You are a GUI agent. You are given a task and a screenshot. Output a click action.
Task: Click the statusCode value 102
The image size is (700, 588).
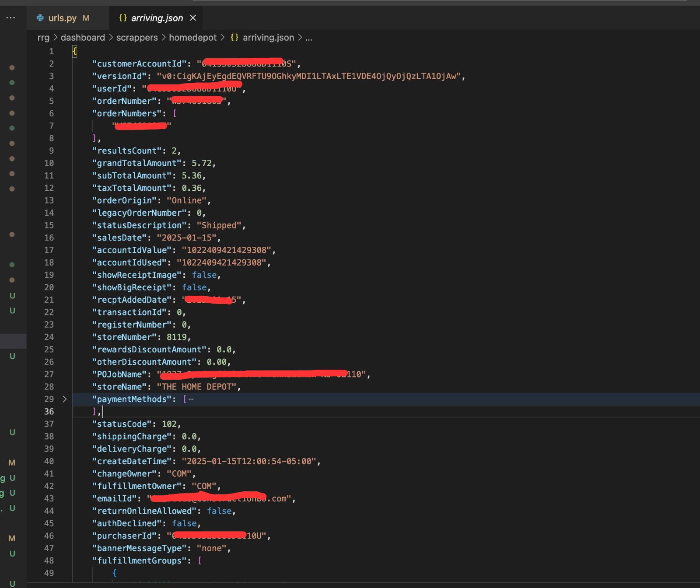click(x=169, y=424)
